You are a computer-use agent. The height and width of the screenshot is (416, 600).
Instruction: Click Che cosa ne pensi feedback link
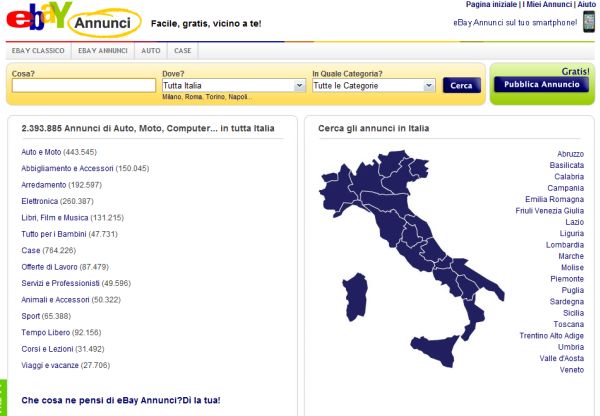121,400
